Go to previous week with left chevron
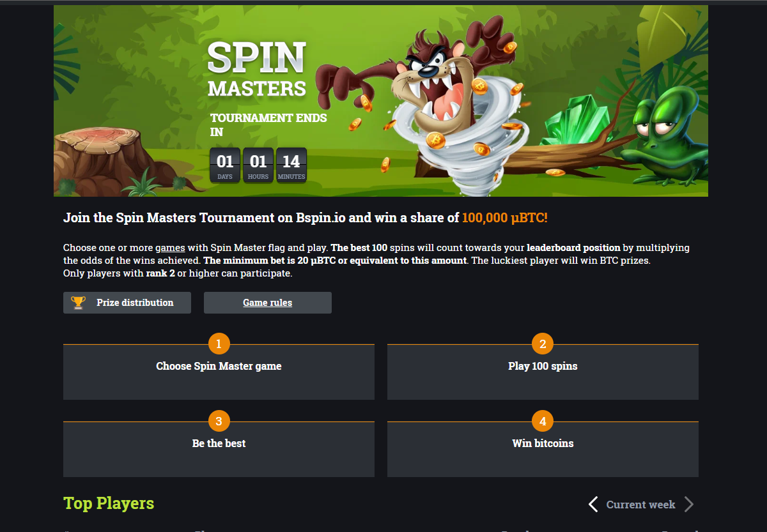The image size is (767, 532). [593, 505]
